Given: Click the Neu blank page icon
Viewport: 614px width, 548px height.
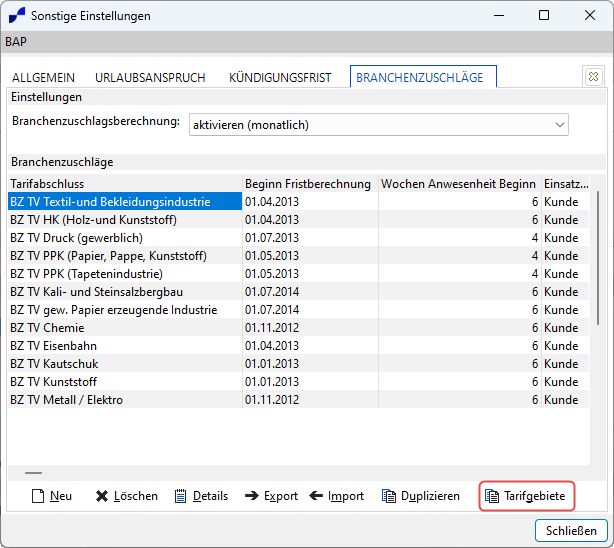Looking at the screenshot, I should pos(38,496).
